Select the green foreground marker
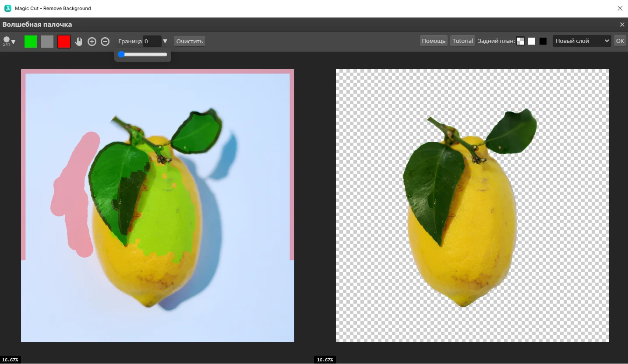 point(31,42)
